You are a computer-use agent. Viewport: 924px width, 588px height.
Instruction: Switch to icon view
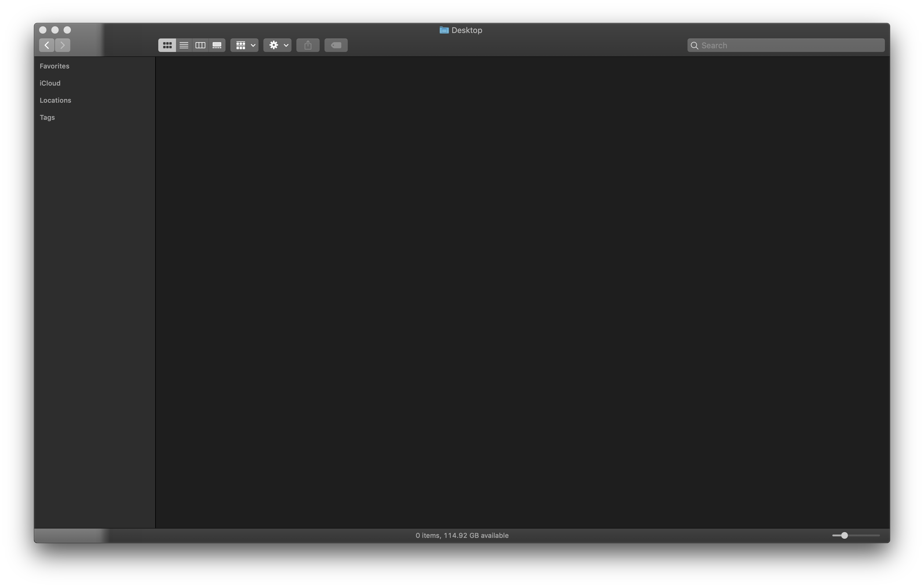[167, 45]
